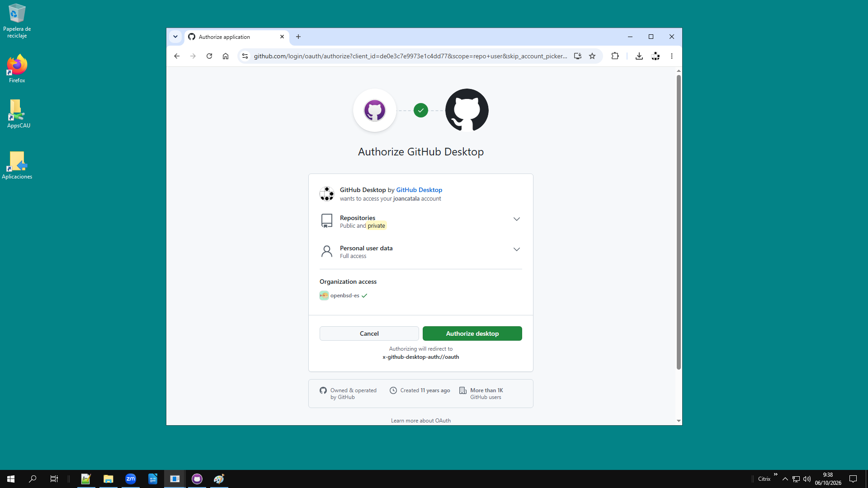
Task: Expand the Repositories permission details
Action: tap(517, 219)
